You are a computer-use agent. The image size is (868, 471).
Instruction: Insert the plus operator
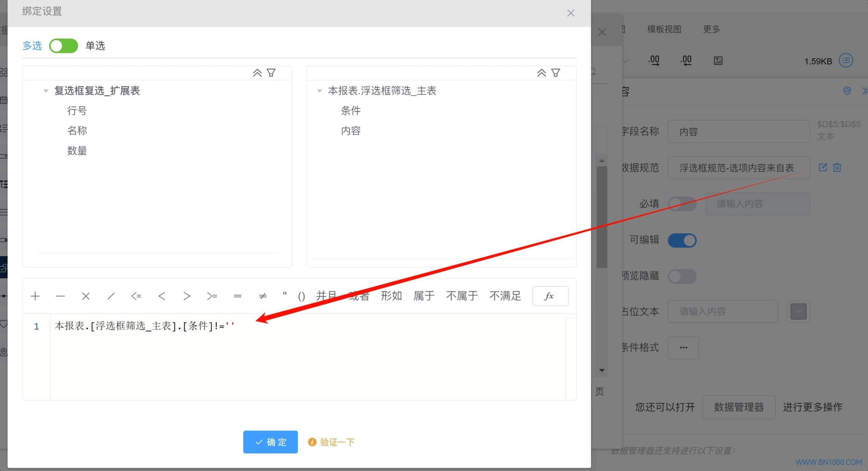(x=35, y=296)
